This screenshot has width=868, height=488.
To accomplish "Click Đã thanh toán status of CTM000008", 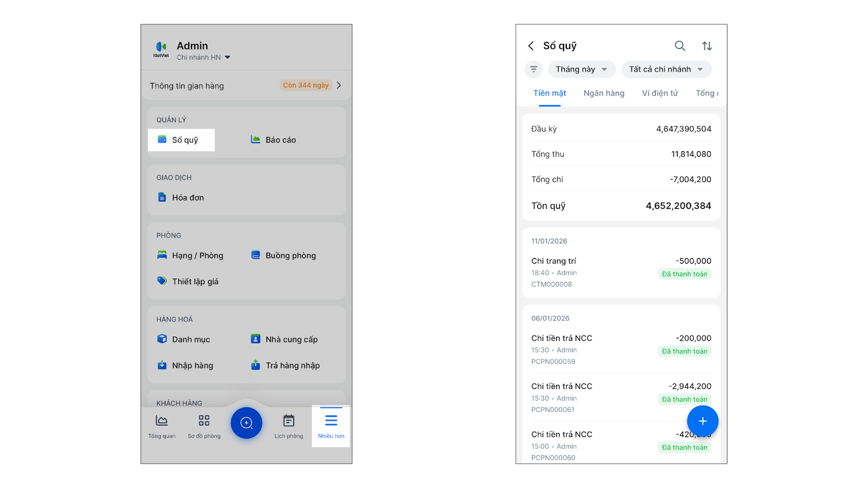I will (685, 274).
